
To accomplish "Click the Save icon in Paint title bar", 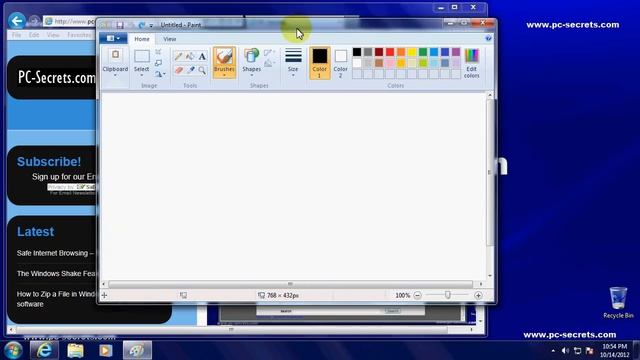I will click(x=120, y=25).
